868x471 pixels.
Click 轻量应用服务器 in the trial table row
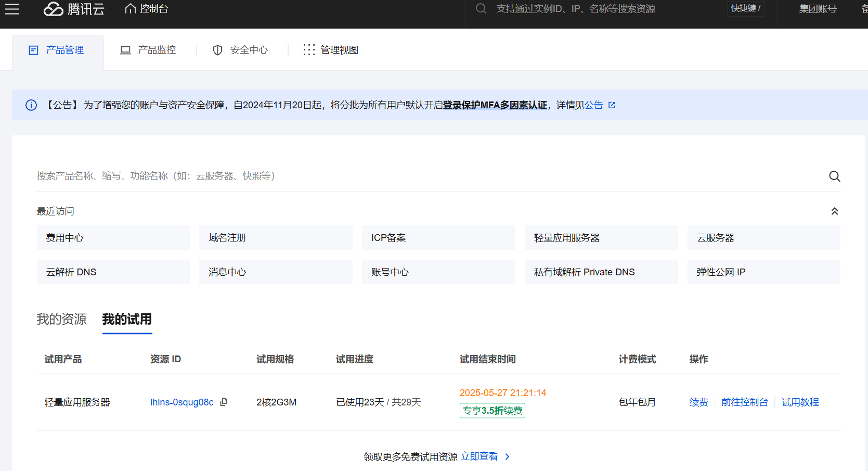click(77, 402)
